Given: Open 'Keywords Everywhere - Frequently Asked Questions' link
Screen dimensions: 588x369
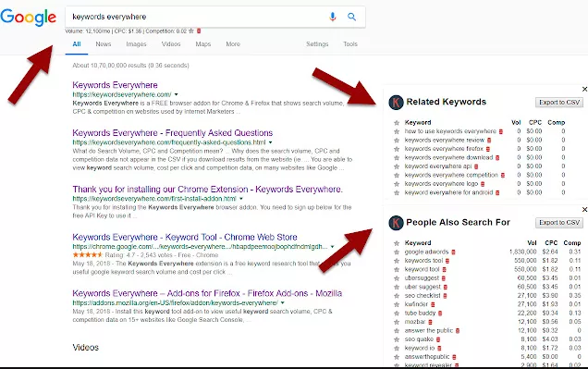Looking at the screenshot, I should (173, 133).
